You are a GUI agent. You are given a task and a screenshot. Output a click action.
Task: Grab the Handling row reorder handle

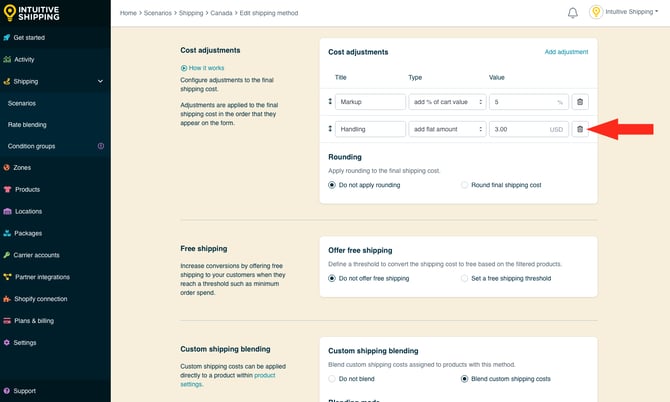[x=330, y=129]
